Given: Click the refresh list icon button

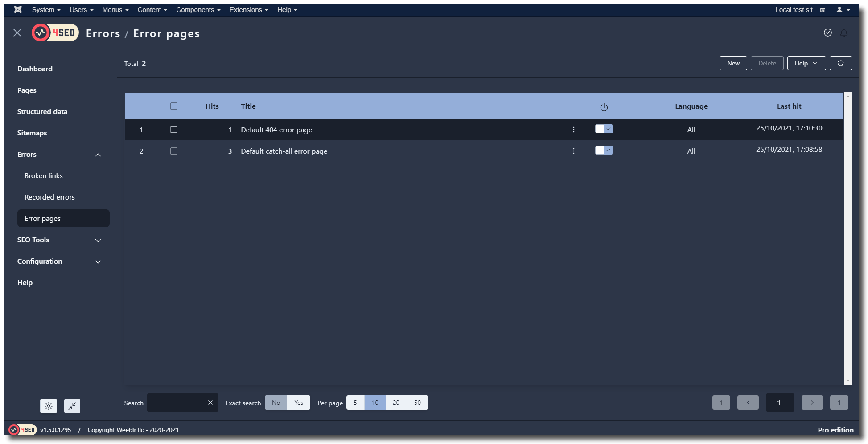Looking at the screenshot, I should tap(841, 63).
